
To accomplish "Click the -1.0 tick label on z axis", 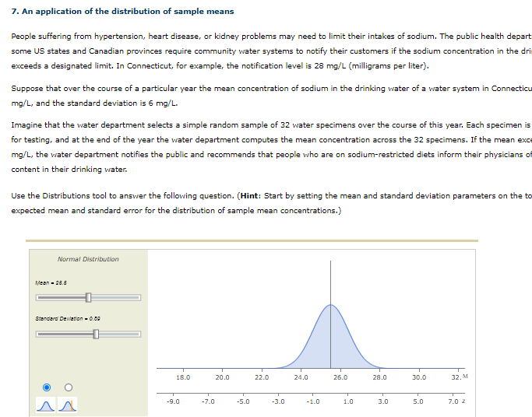I will tap(313, 401).
